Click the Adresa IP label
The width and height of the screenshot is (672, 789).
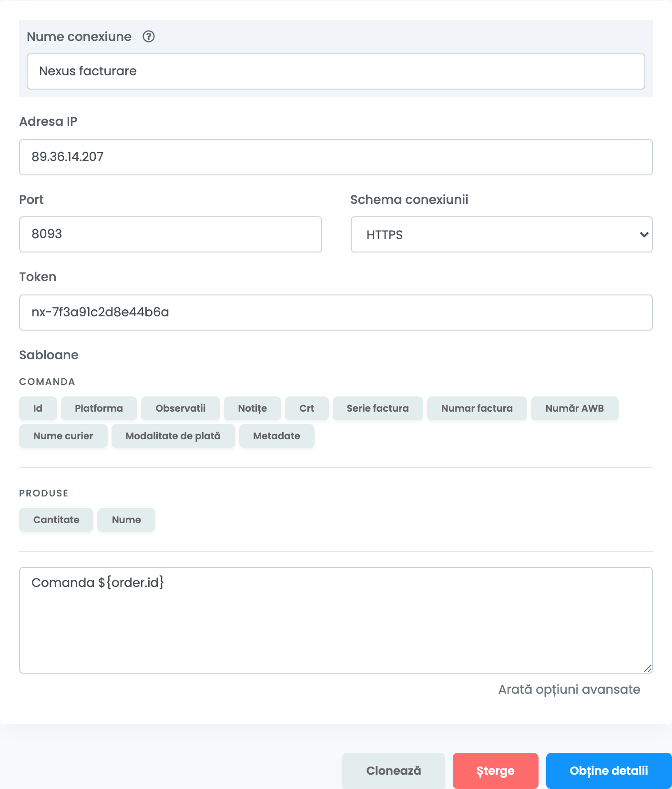click(x=48, y=121)
